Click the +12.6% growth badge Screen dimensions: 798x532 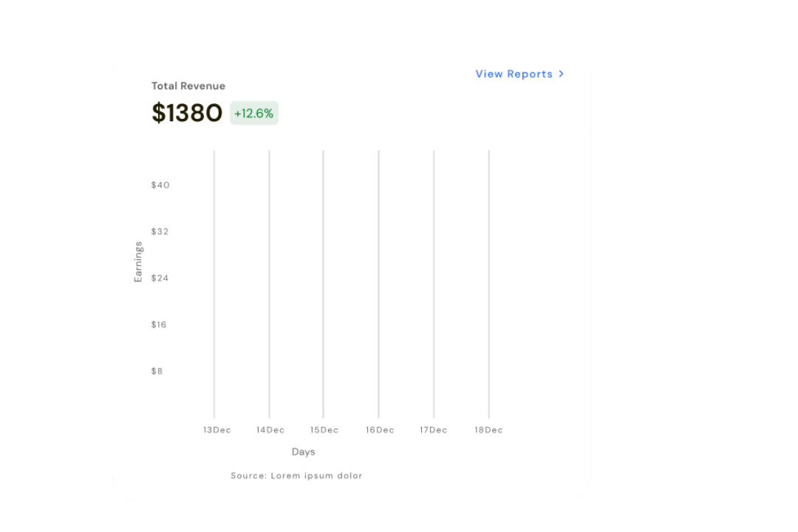(x=254, y=113)
